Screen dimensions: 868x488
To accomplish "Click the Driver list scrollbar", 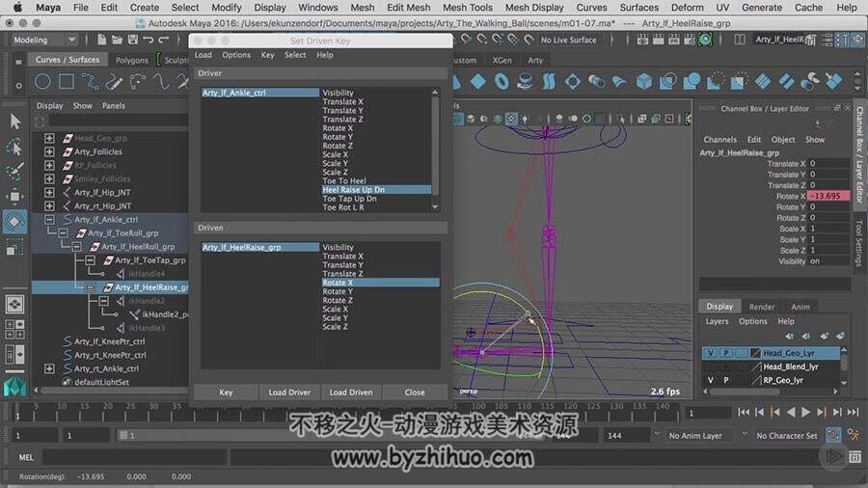I will click(435, 148).
